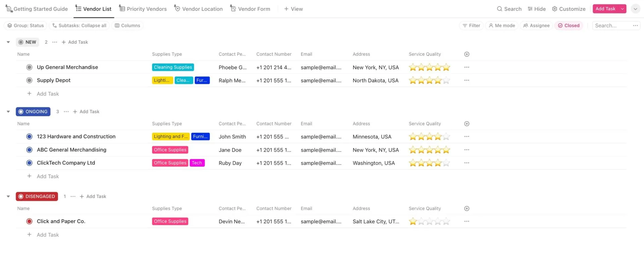Open more options beside NEW group count
Viewport: 644px width, 270px height.
(55, 42)
